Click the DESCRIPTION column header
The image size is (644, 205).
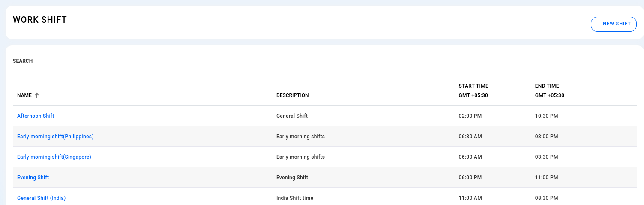click(x=292, y=95)
